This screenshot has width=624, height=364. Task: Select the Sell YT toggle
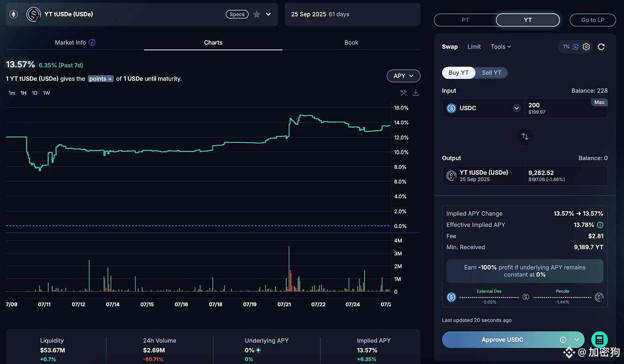[x=491, y=73]
